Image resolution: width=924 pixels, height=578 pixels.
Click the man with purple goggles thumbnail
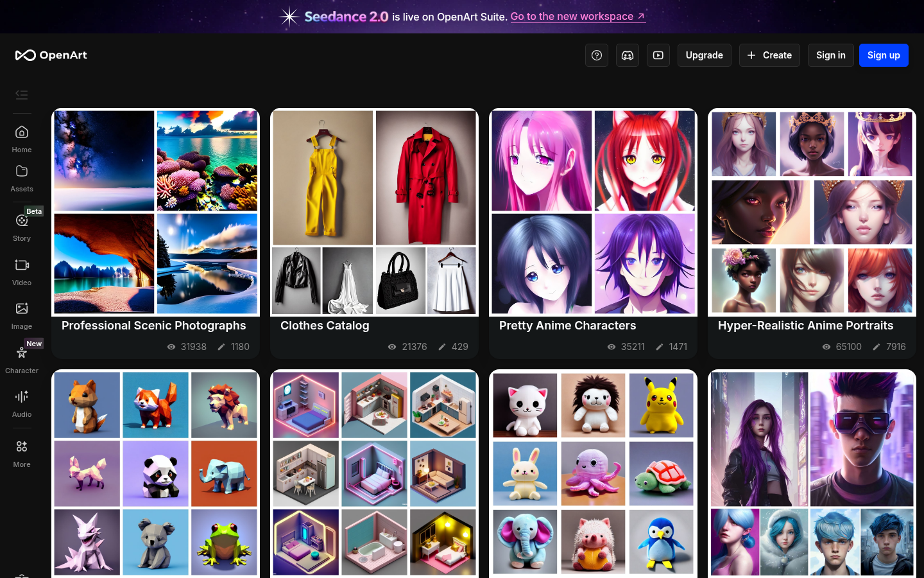pos(862,439)
